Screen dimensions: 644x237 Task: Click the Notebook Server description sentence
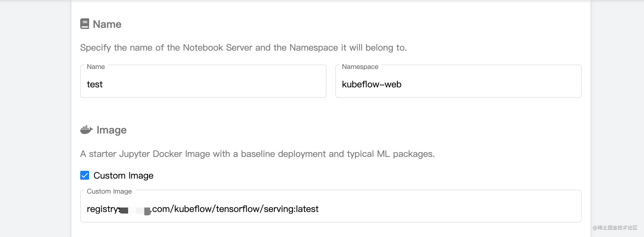tap(243, 48)
